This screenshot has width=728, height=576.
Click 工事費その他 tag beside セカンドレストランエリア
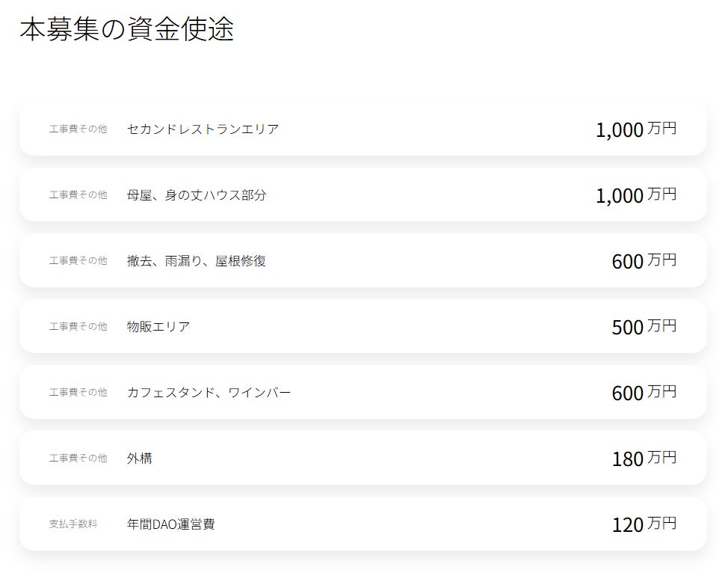(x=78, y=129)
